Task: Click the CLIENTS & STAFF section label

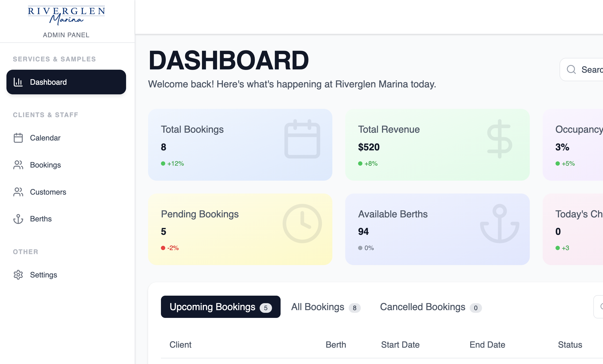Action: [x=46, y=115]
